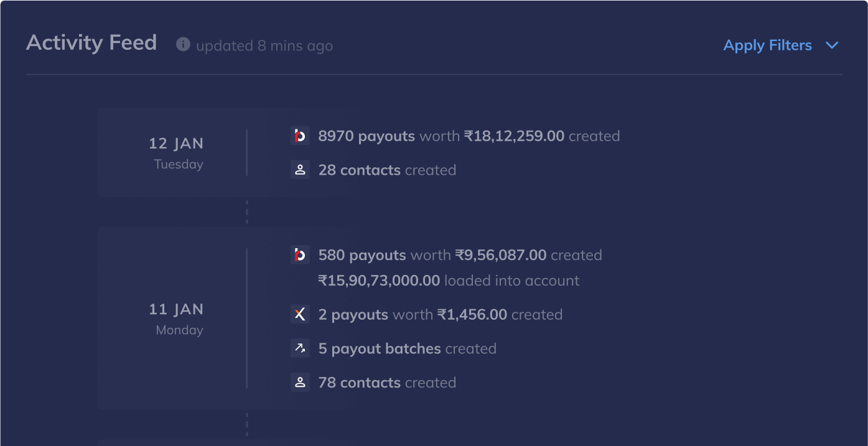Viewport: 868px width, 446px height.
Task: Open the 8970 payouts entry
Action: (366, 136)
